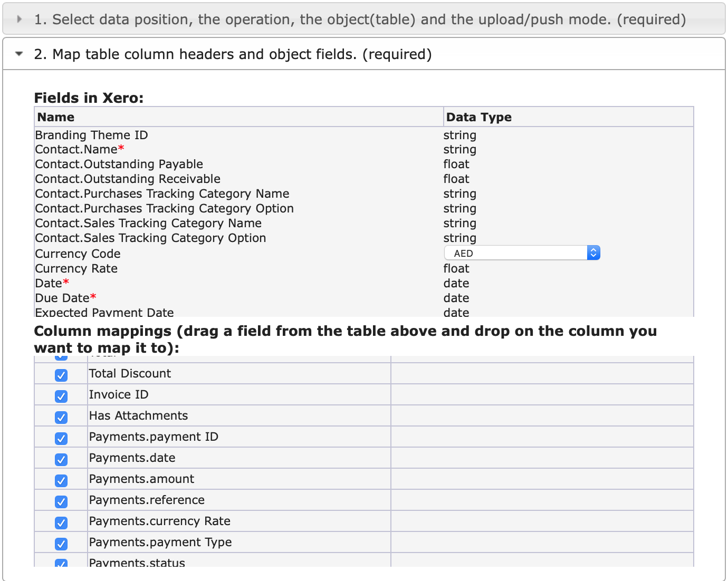Click empty mapping cell beside Total Discount
728x581 pixels.
[542, 373]
